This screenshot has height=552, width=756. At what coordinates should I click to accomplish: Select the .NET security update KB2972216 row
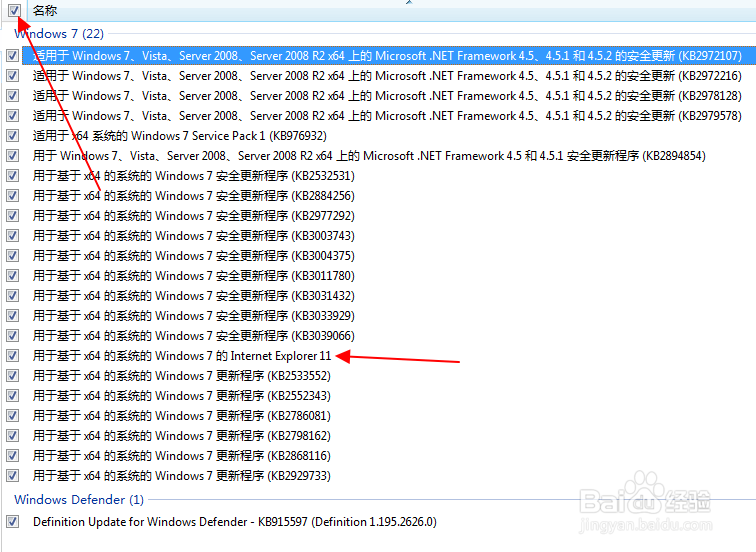pos(387,76)
